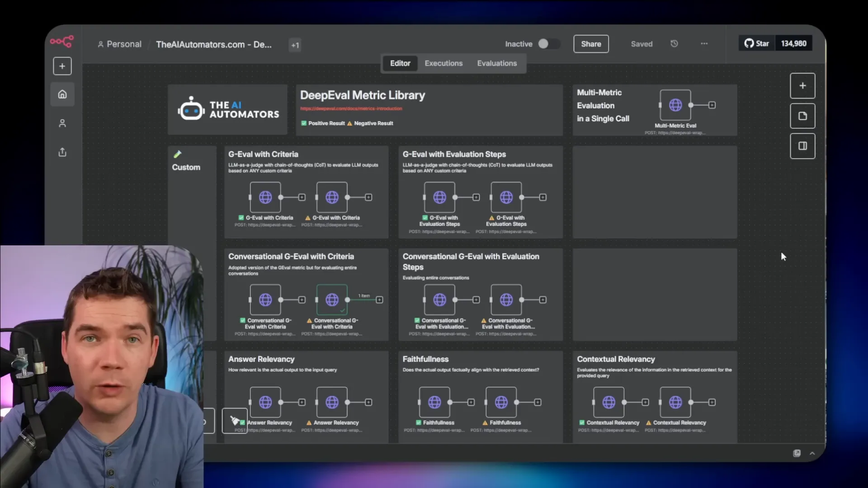Select the Multi-Metric Eval HTTP node
This screenshot has height=488, width=868.
[x=675, y=105]
